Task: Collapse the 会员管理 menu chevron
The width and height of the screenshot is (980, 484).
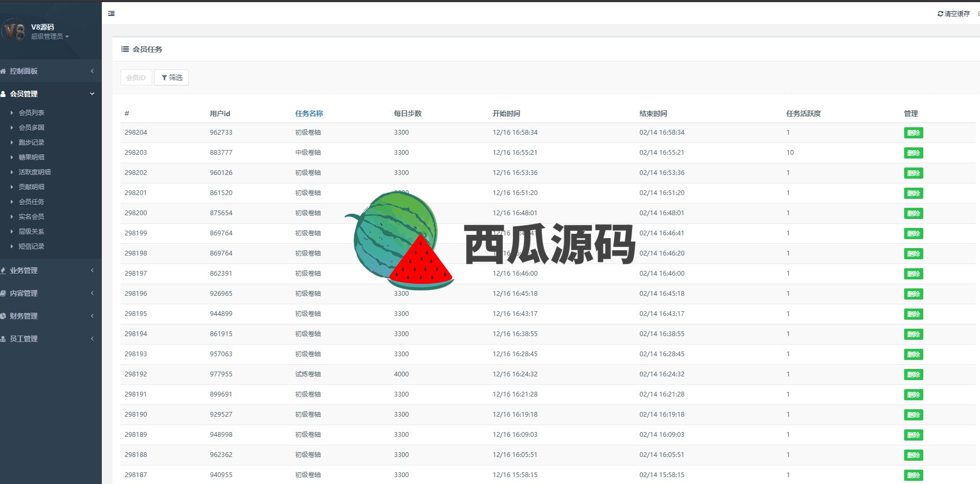Action: (x=92, y=94)
